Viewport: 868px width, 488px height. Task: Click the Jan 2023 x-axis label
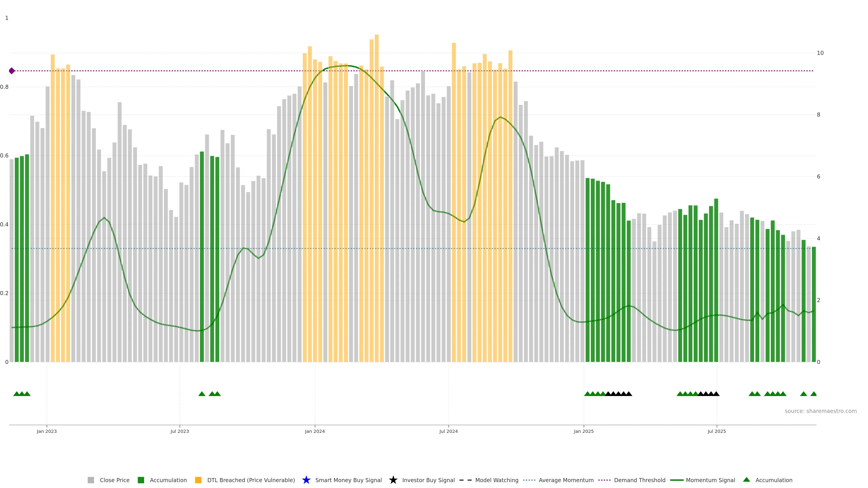click(47, 431)
